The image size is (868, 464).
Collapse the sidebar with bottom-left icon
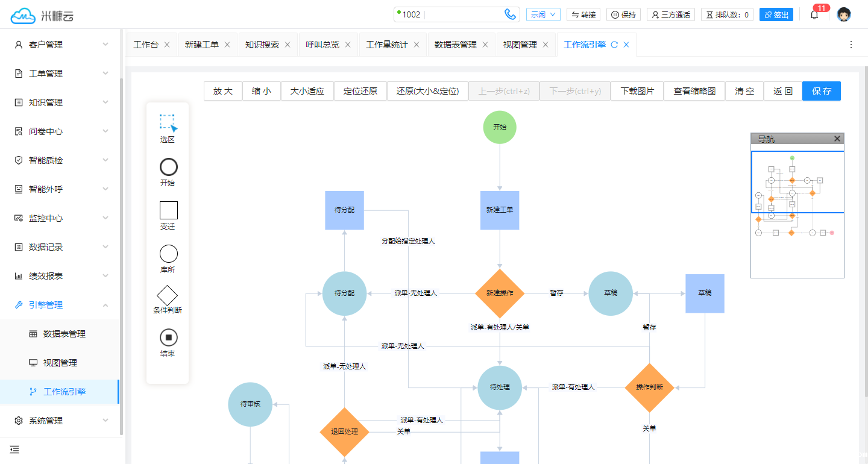(x=14, y=450)
